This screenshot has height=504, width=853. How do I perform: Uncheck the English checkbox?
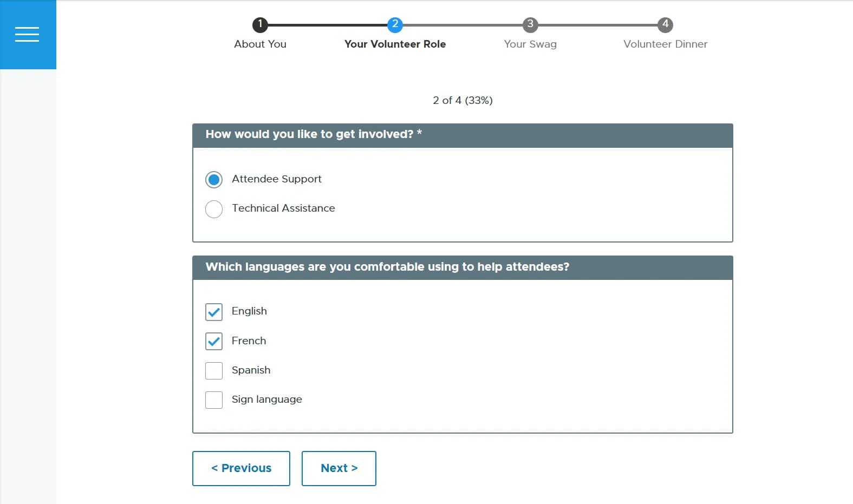pos(214,312)
